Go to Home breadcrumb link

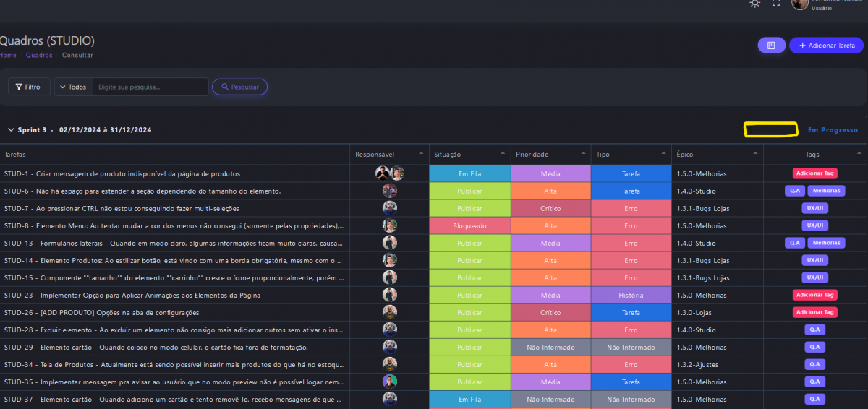click(8, 56)
